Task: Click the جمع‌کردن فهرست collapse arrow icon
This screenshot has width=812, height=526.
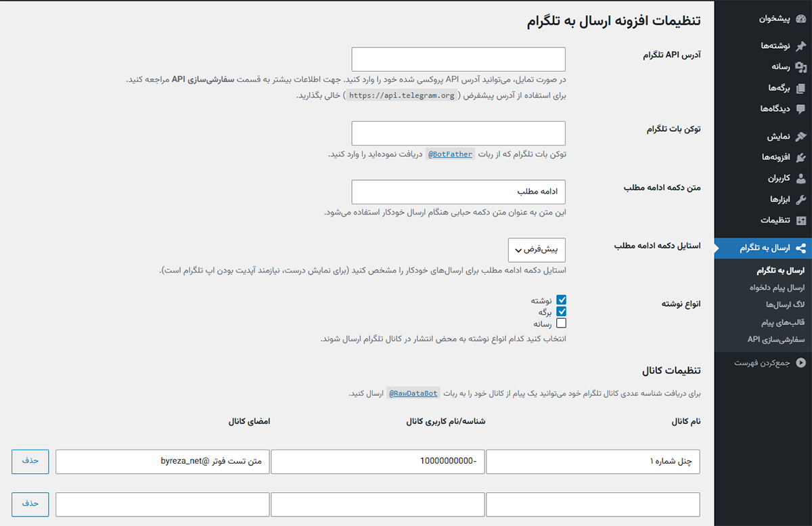Action: point(800,363)
